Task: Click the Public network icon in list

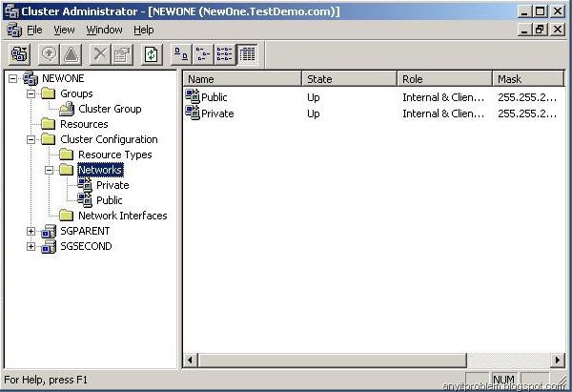Action: 193,96
